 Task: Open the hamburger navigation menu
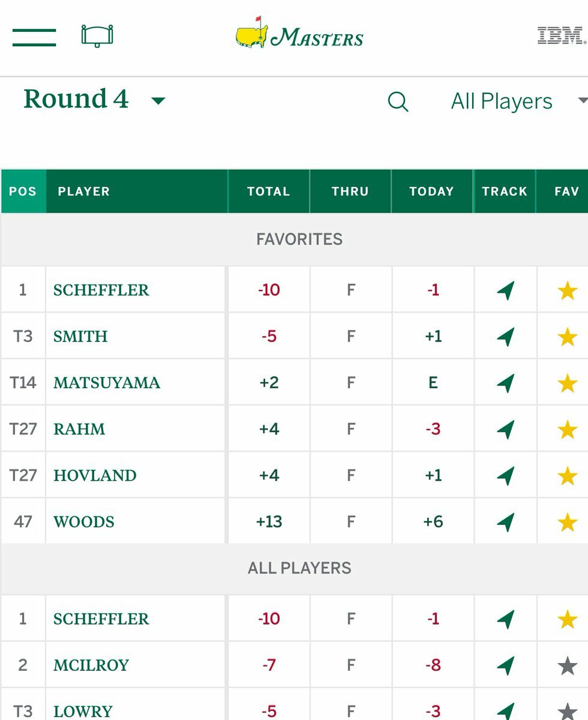point(34,37)
